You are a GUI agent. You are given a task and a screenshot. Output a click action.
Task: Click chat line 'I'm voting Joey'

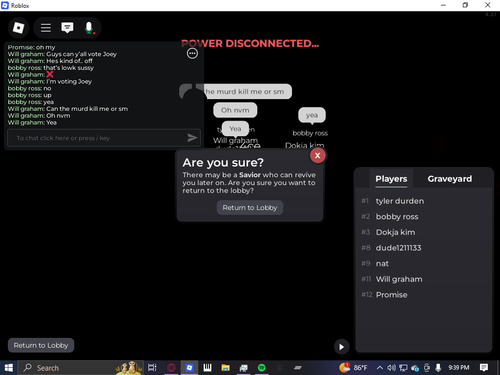click(50, 81)
